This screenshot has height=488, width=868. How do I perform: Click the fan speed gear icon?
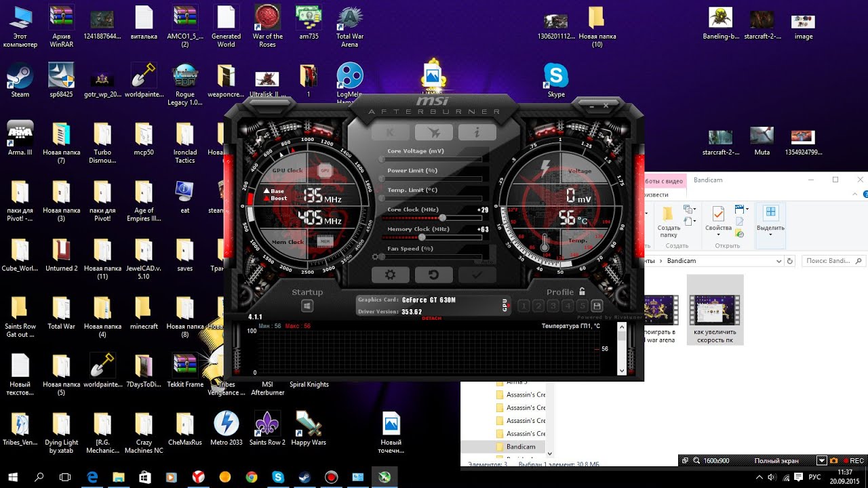pyautogui.click(x=375, y=257)
